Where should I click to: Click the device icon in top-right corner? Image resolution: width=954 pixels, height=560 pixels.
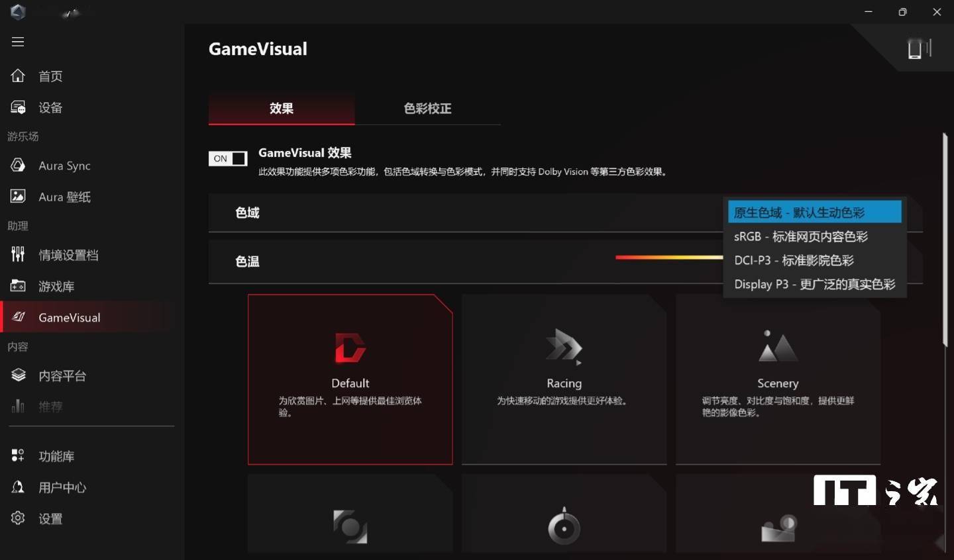pyautogui.click(x=918, y=48)
